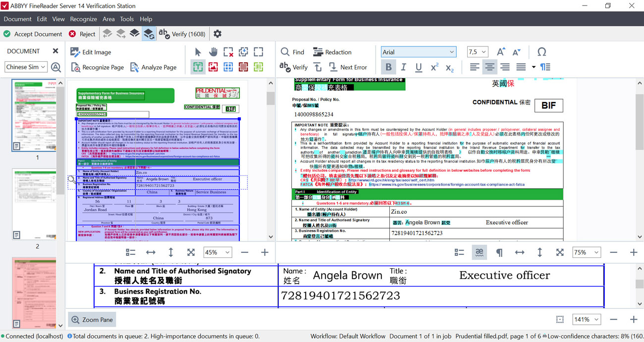
Task: Open the Recognize menu
Action: pos(83,19)
